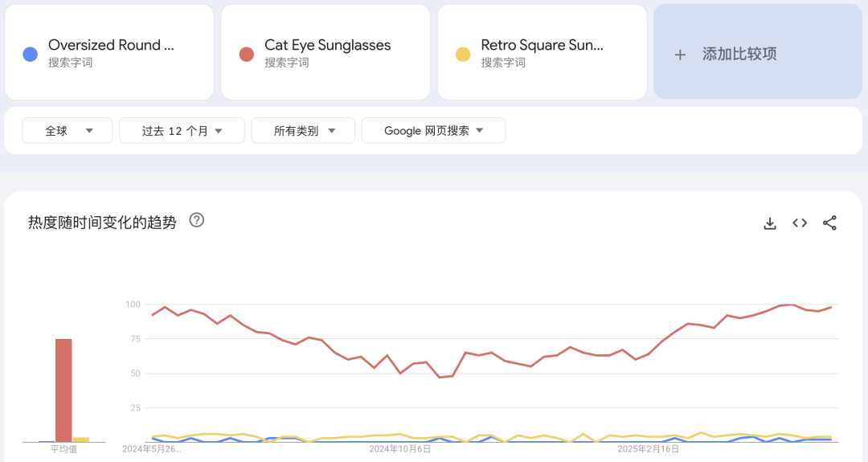Open the 全球 region dropdown
Image resolution: width=868 pixels, height=462 pixels.
(x=68, y=131)
